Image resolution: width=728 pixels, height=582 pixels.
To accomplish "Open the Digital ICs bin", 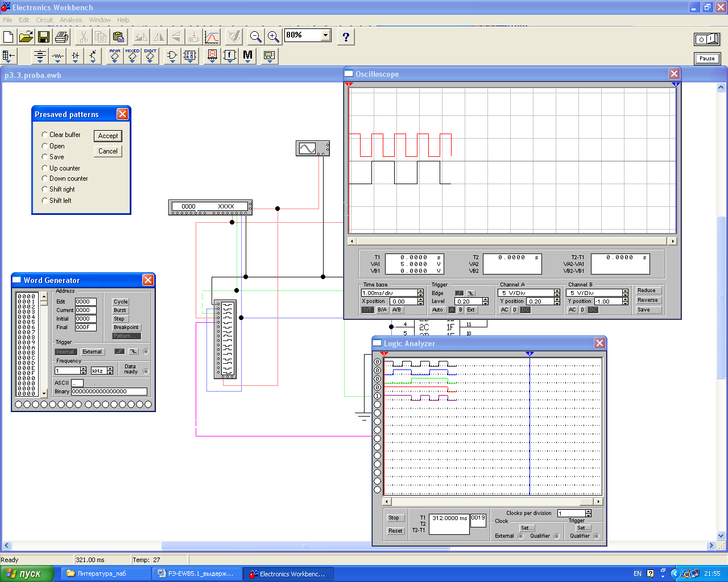I will point(150,56).
